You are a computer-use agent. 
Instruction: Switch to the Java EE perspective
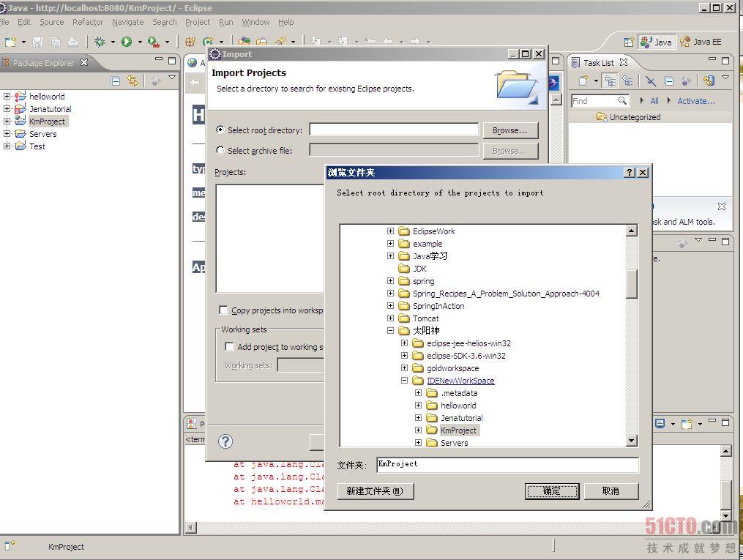701,42
